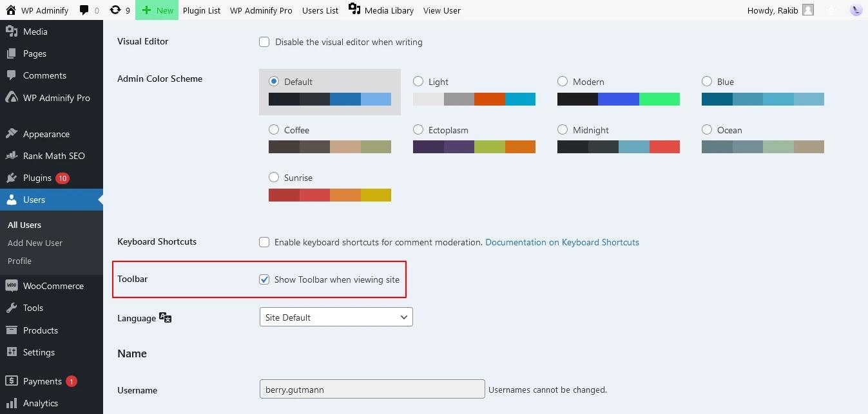Image resolution: width=868 pixels, height=414 pixels.
Task: Open Plugin List from the admin bar
Action: click(x=201, y=10)
